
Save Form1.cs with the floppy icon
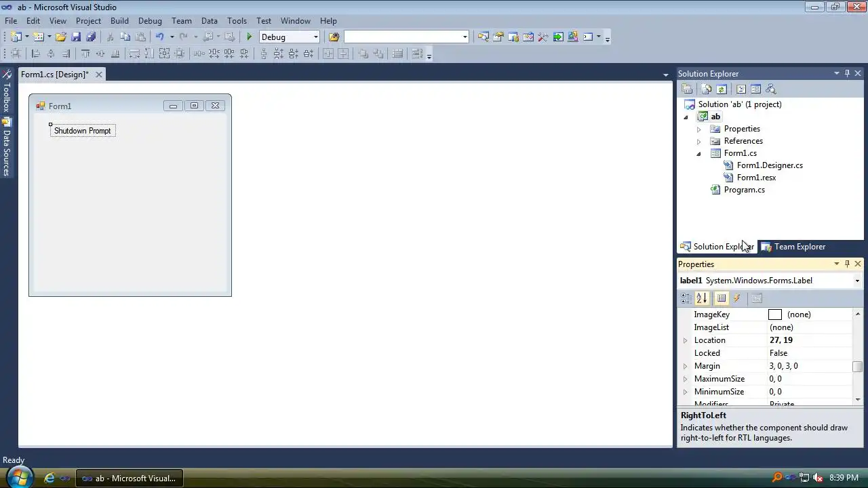pos(76,37)
